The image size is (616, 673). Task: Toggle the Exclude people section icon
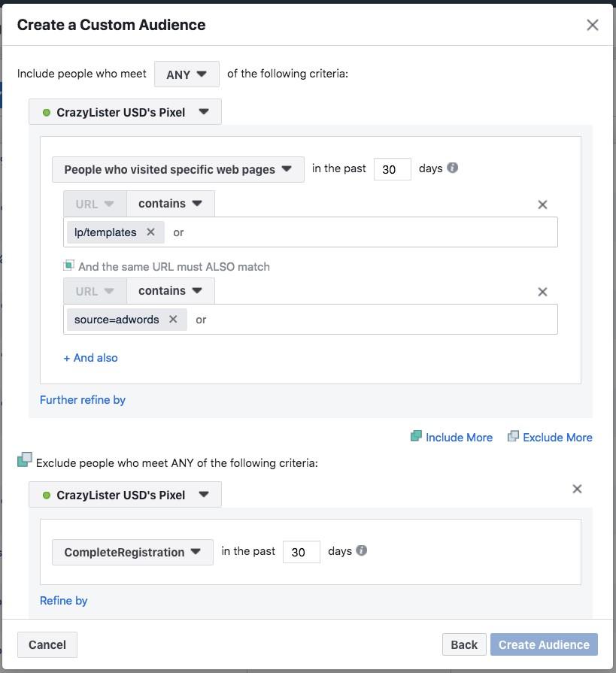[25, 459]
